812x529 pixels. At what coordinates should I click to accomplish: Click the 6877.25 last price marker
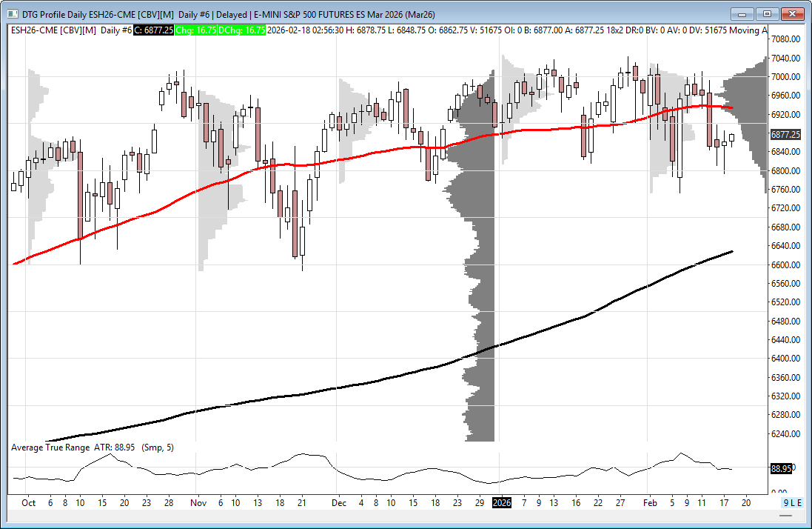(785, 135)
